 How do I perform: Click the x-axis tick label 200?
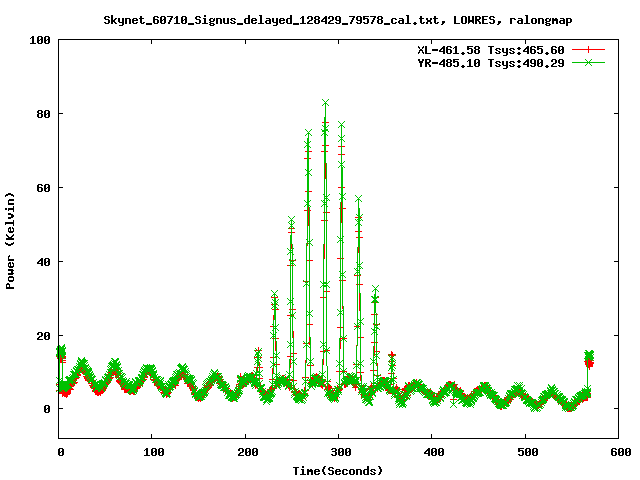(x=247, y=452)
